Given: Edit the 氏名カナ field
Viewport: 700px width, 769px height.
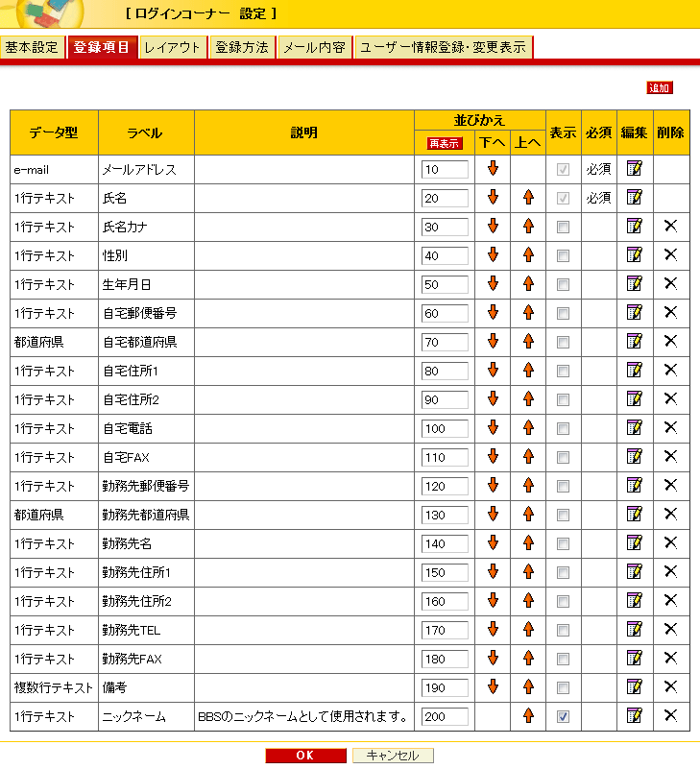Looking at the screenshot, I should 635,226.
